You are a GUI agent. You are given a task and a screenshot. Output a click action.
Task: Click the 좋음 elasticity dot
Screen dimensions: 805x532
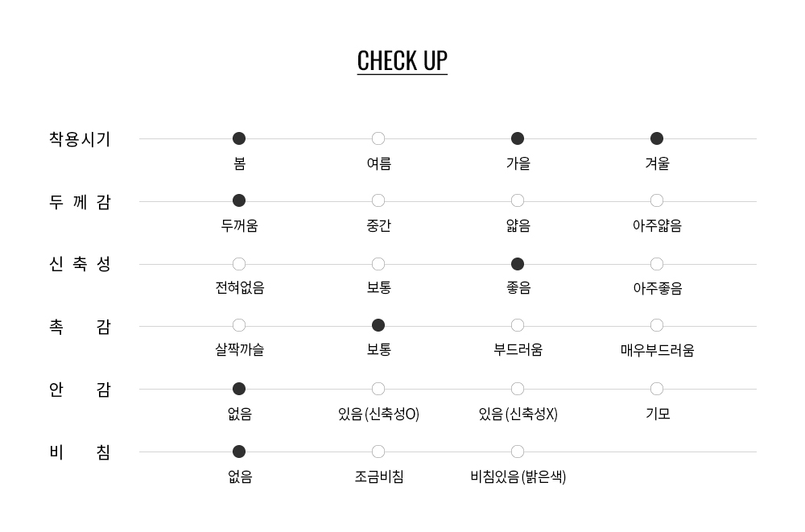(x=518, y=264)
